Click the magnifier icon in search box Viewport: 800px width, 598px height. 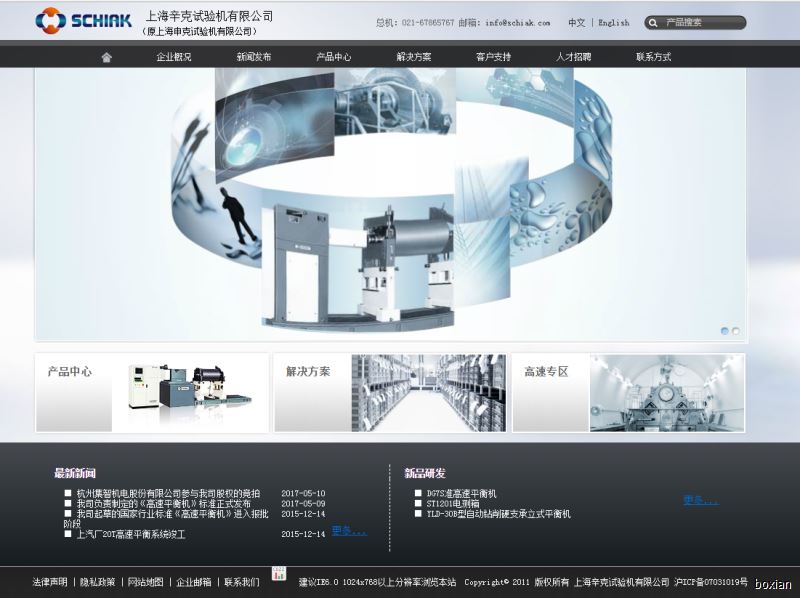coord(654,22)
